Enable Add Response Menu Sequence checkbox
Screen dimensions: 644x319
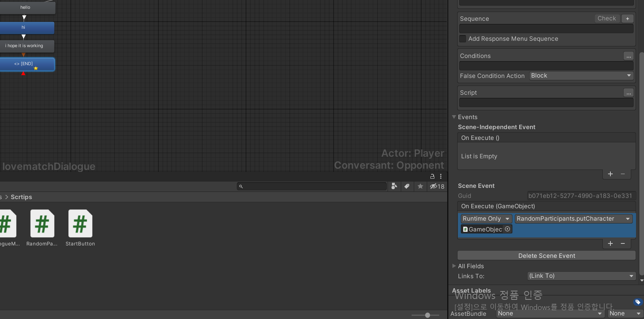click(463, 39)
